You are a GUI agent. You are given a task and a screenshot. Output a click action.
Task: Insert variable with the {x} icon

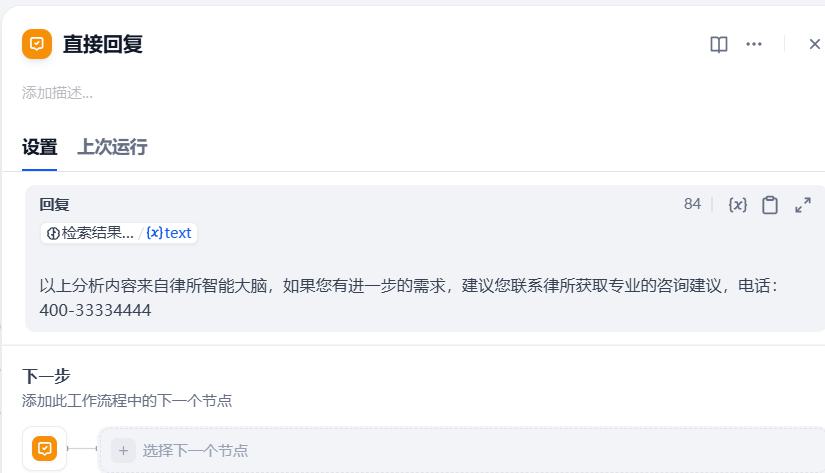738,205
